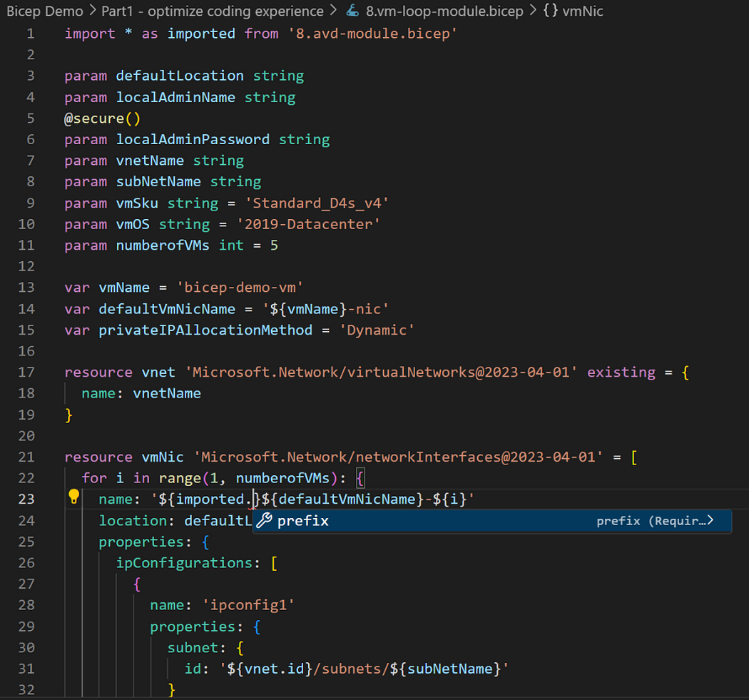
Task: Click the @secure() decorator
Action: coord(102,118)
